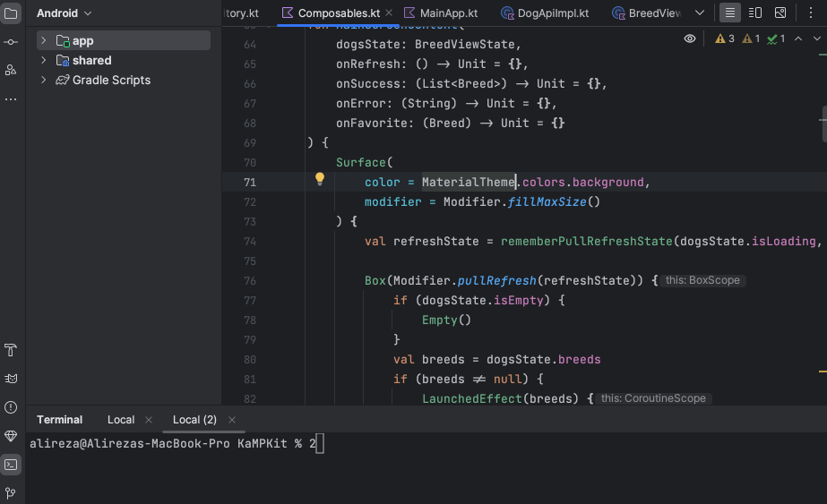Expand the app module node
This screenshot has width=827, height=504.
click(x=44, y=40)
